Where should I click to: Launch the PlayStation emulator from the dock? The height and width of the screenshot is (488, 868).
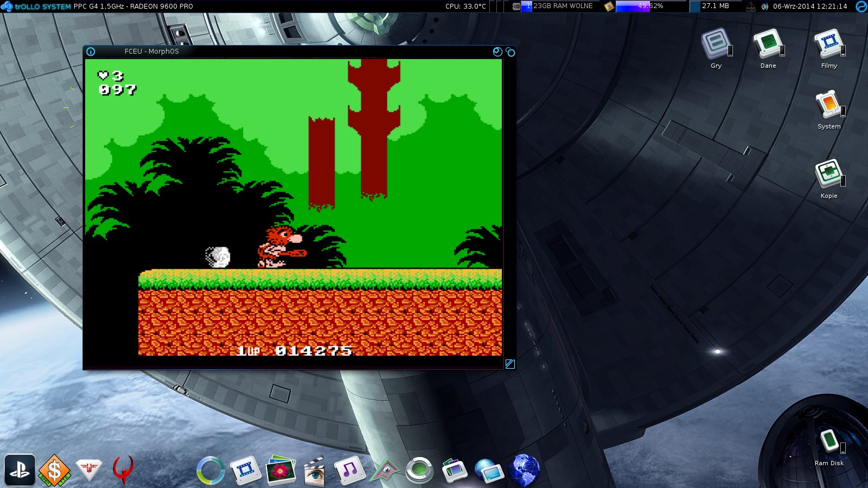[20, 470]
